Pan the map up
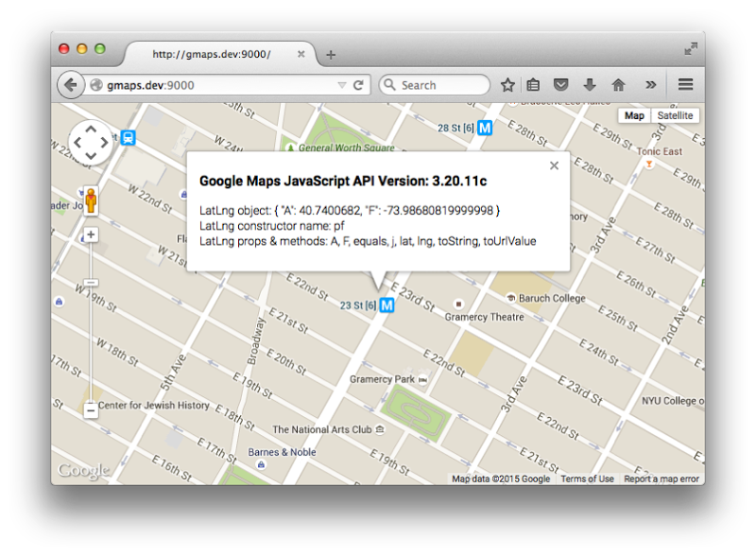 click(x=91, y=130)
